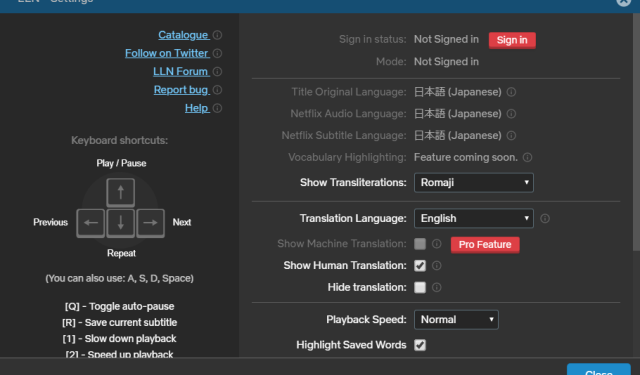Click the 'Not Signed in' status text
This screenshot has width=640, height=375.
[x=446, y=40]
